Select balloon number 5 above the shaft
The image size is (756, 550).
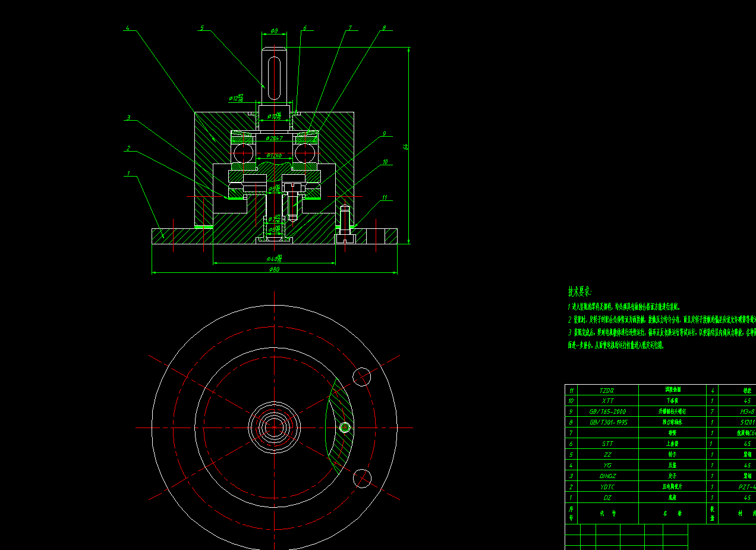click(201, 28)
